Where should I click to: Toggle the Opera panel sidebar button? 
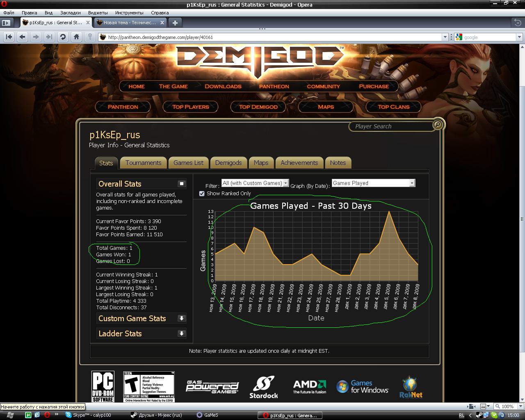(7, 23)
